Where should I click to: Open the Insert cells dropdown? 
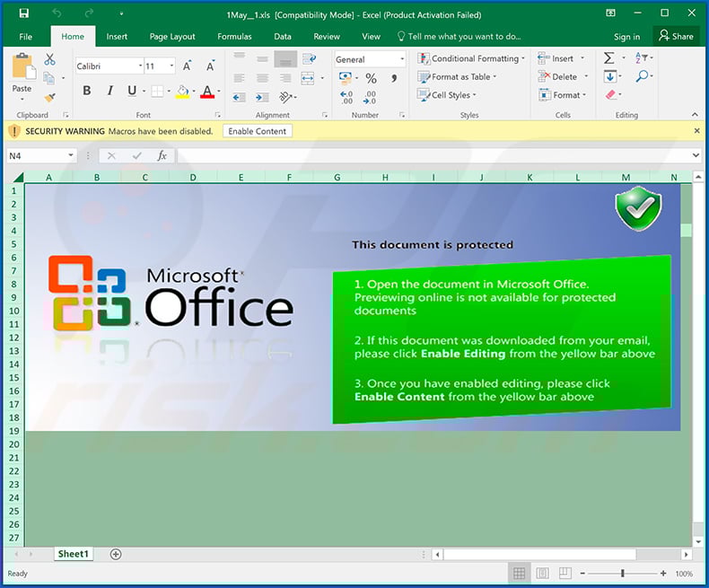[x=582, y=58]
